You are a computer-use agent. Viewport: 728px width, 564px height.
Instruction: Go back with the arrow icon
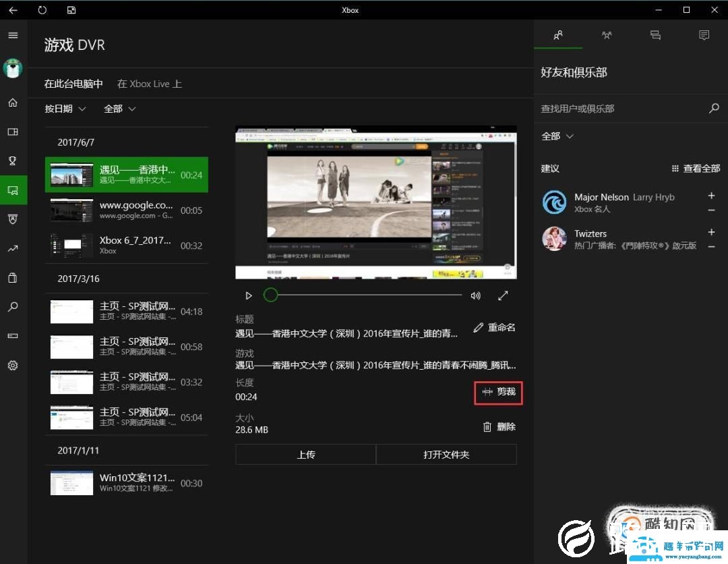click(13, 9)
